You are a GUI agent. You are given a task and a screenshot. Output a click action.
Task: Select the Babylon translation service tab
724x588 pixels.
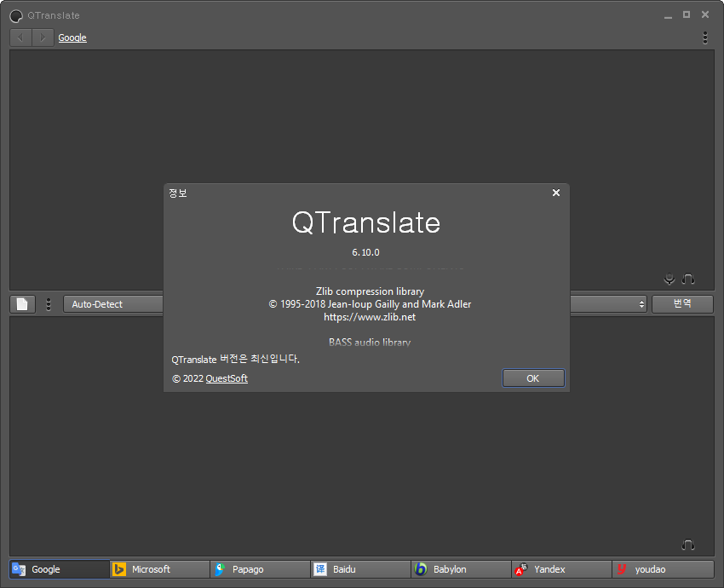(462, 569)
